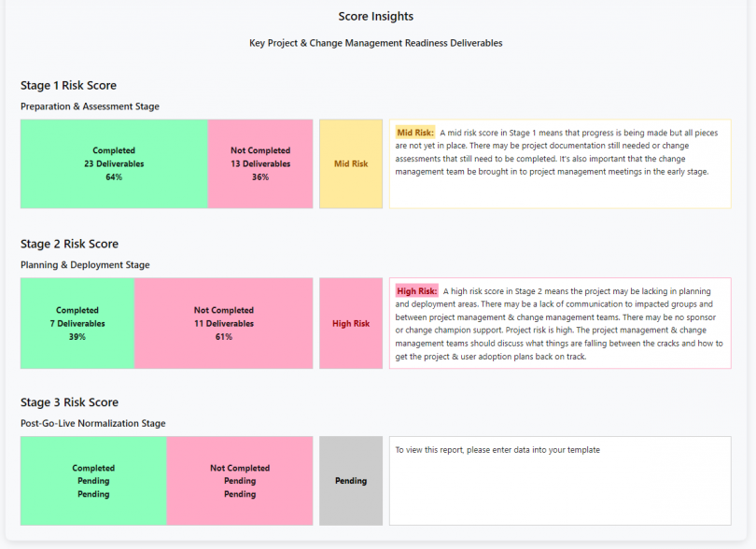756x549 pixels.
Task: Select the Stage 2 Risk Score heading
Action: [69, 245]
